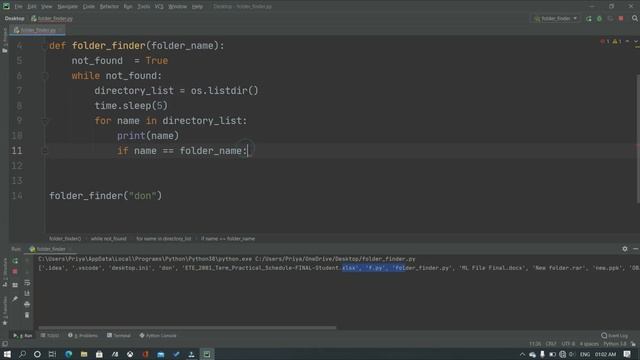Click 'if name == folder_name' breadcrumb
Image resolution: width=640 pixels, height=360 pixels.
[x=228, y=239]
